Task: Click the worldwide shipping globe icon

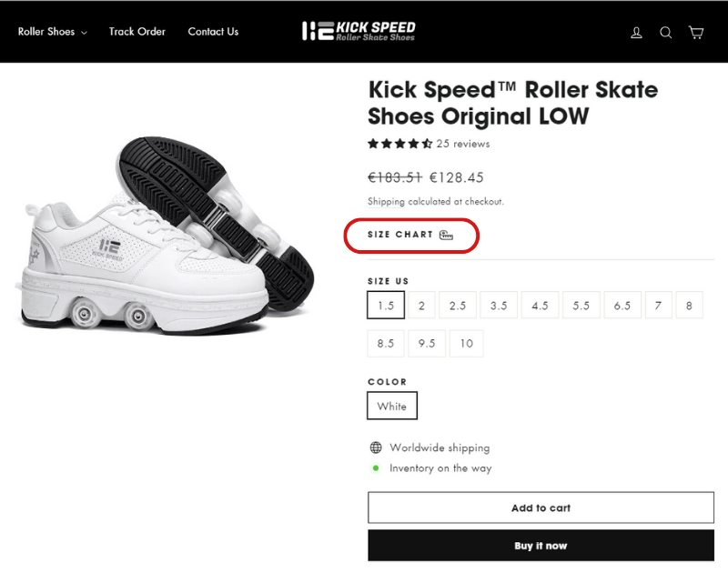Action: click(376, 447)
